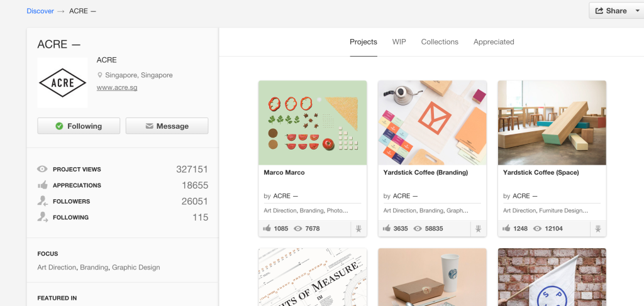Image resolution: width=644 pixels, height=306 pixels.
Task: Click the thumbs-up icon next to Appreciations
Action: pos(42,185)
